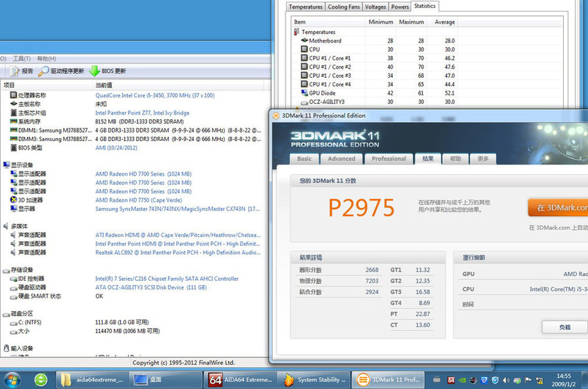Screen dimensions: 588x389
Task: Click the P2975 score in 3DMark
Action: point(362,208)
